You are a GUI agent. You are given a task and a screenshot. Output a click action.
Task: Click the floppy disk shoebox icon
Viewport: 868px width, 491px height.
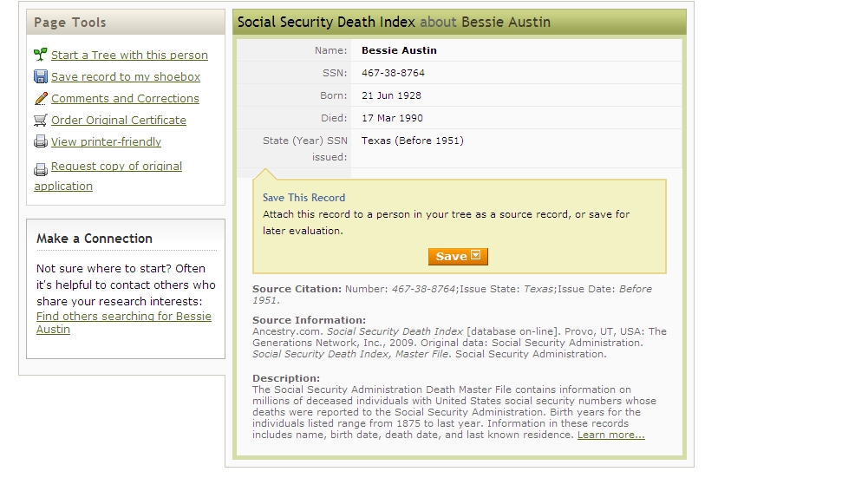click(x=40, y=76)
